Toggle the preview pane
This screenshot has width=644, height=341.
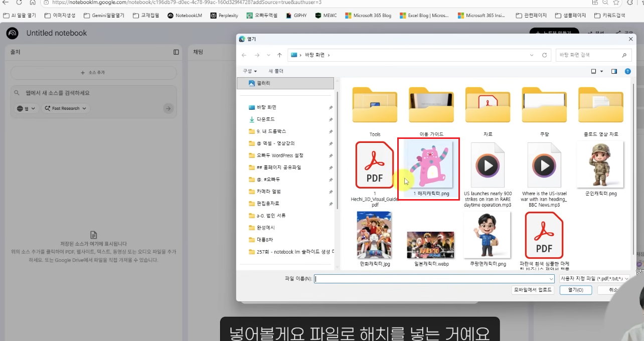(x=614, y=71)
